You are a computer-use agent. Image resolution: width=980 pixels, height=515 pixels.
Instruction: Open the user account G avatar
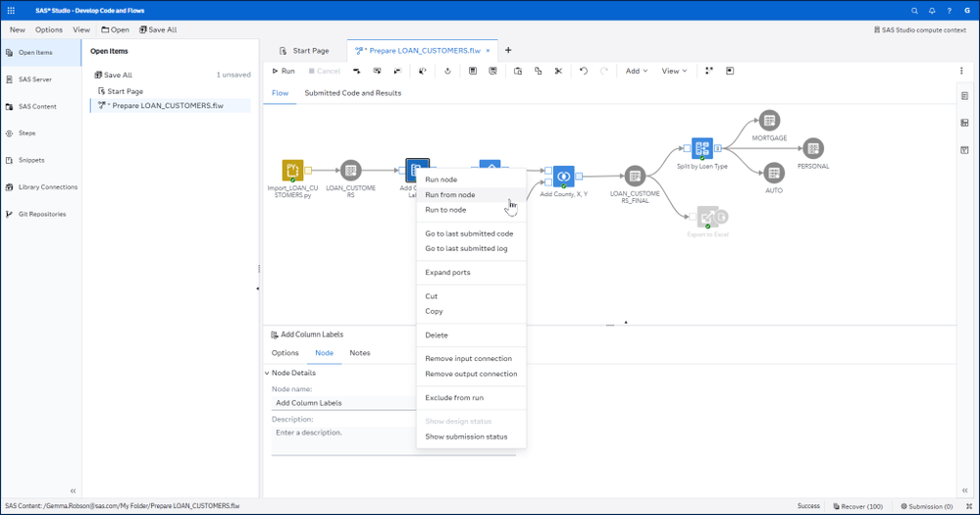point(967,11)
